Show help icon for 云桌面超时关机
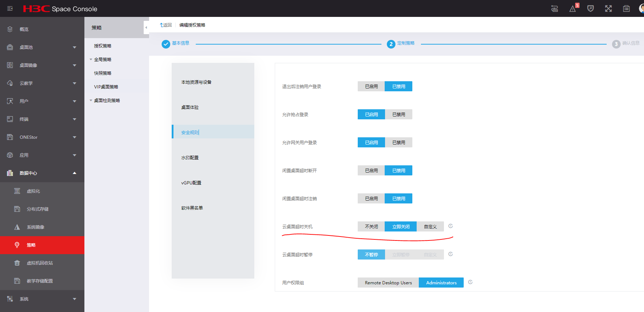The width and height of the screenshot is (644, 312). pyautogui.click(x=450, y=226)
